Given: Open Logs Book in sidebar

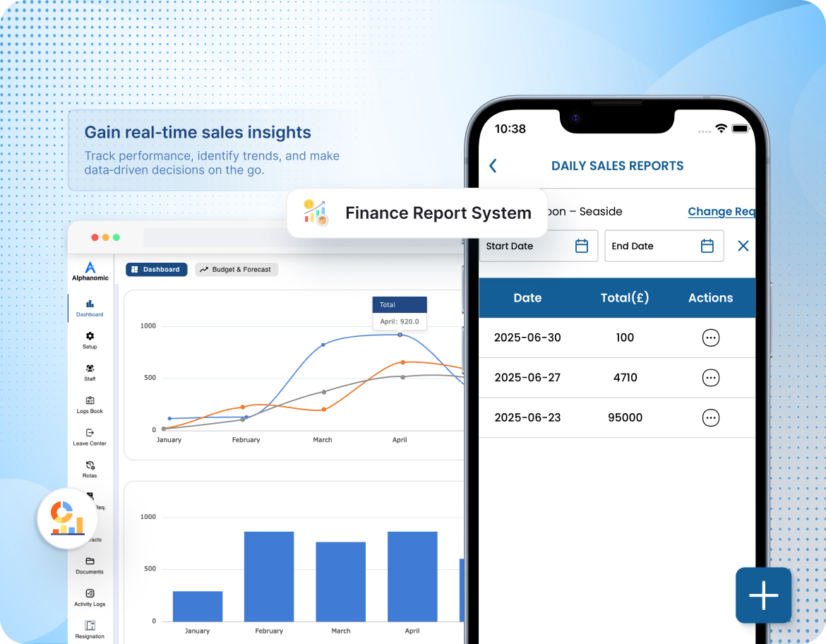Looking at the screenshot, I should coord(90,405).
